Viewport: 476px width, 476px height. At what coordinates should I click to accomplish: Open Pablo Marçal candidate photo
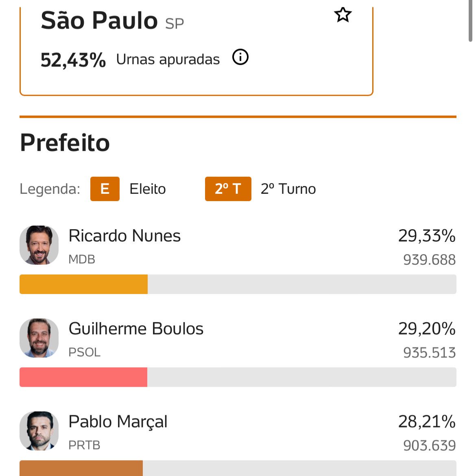39,431
